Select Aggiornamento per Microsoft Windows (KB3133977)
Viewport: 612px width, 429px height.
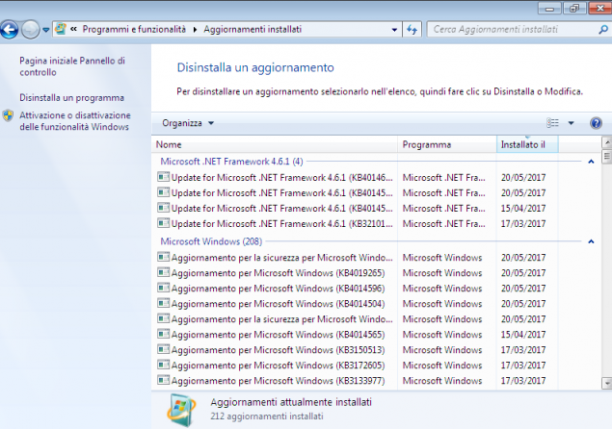tap(357, 381)
